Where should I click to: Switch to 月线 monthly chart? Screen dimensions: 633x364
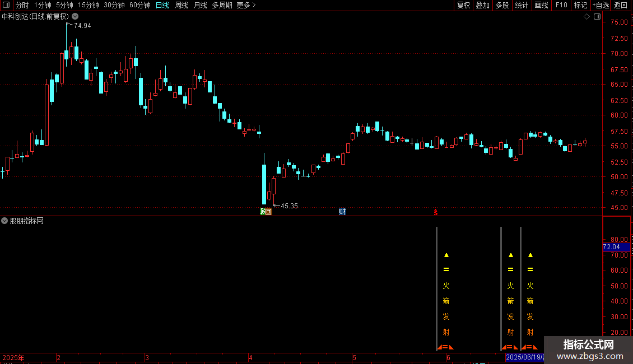200,5
